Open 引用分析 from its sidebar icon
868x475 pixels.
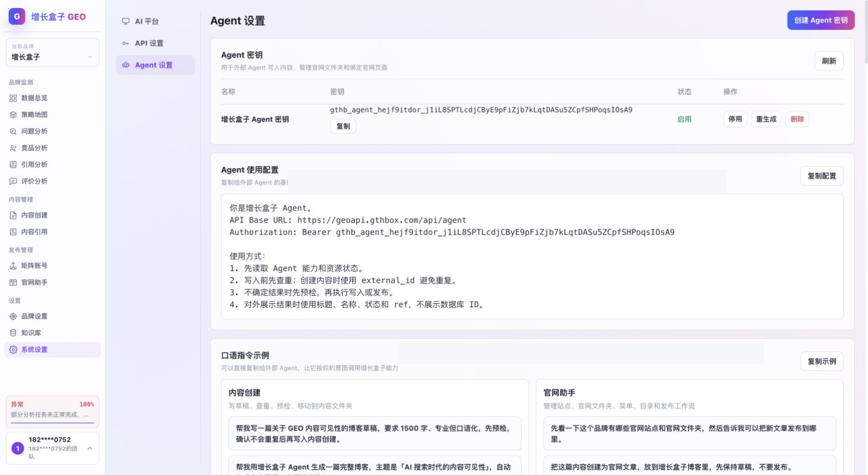tap(13, 164)
